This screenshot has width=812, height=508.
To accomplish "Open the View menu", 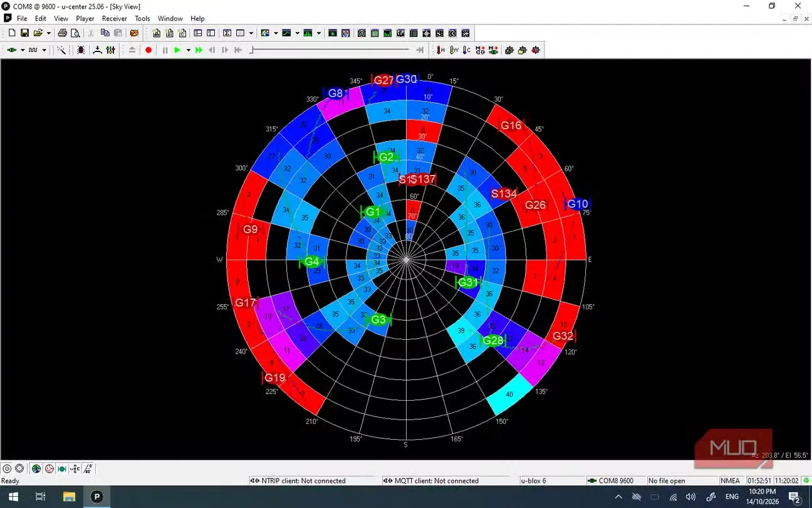I will pos(61,19).
